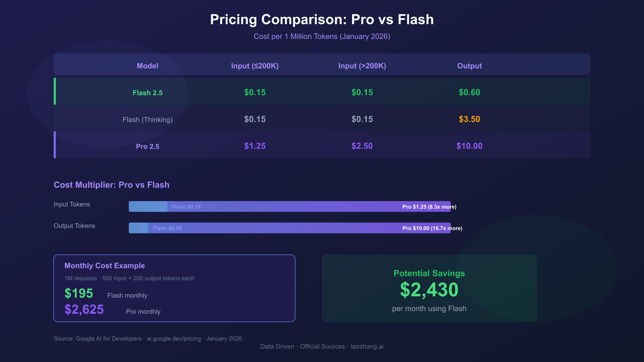Click the laozhang.ai footer link
This screenshot has width=644, height=362.
367,346
